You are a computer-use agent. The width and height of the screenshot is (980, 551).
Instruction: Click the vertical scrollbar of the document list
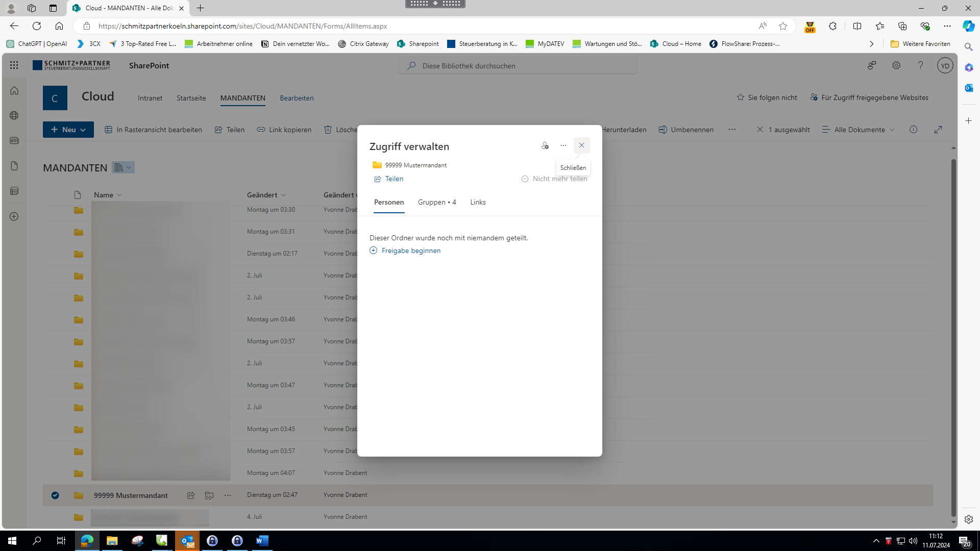953,337
